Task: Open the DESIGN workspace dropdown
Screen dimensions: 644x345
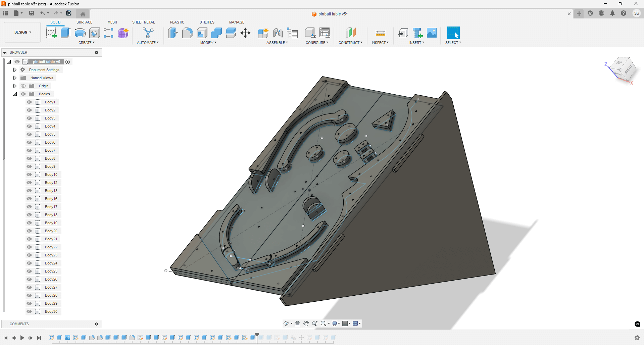Action: [22, 32]
